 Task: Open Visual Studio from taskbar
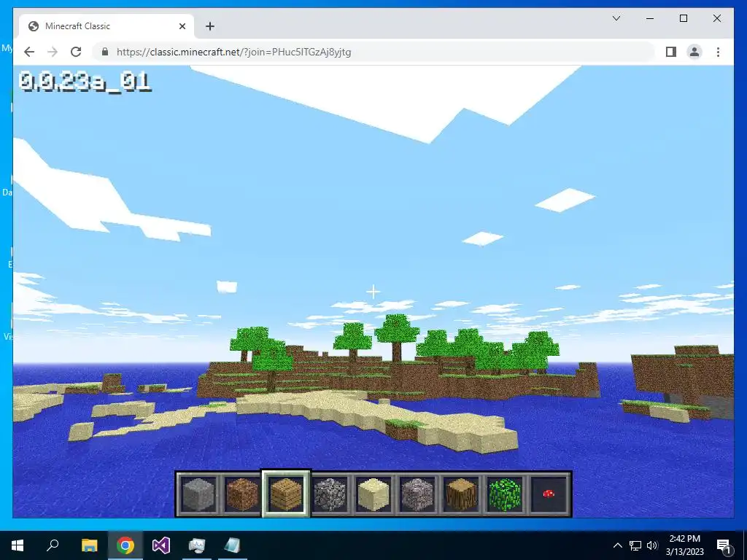click(x=161, y=545)
